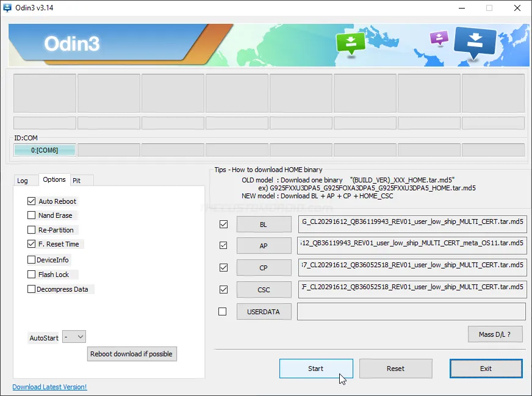
Task: Click the Mass D/L ? button
Action: pyautogui.click(x=494, y=334)
